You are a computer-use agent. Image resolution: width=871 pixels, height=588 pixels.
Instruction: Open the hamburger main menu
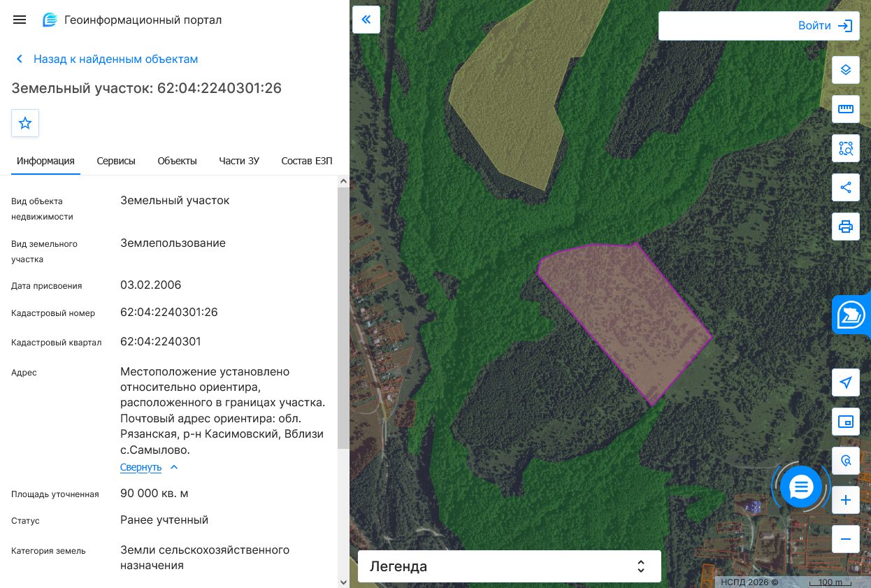coord(20,20)
